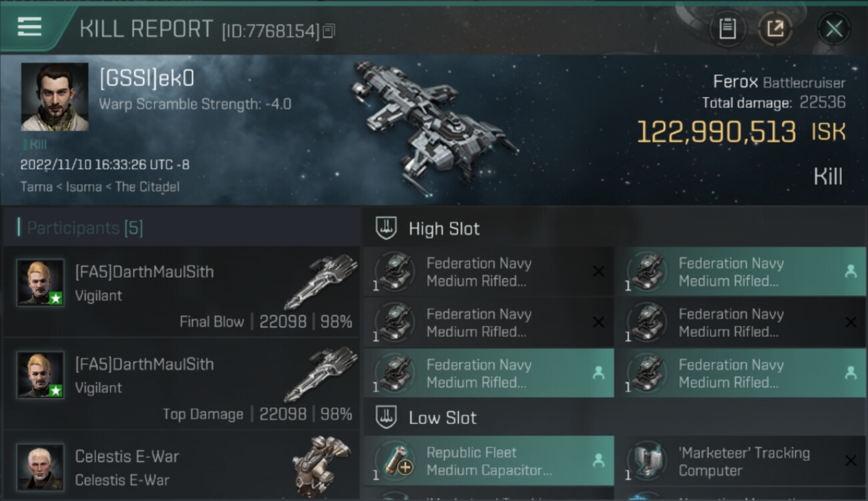This screenshot has width=868, height=501.
Task: Open the hamburger menu
Action: [29, 27]
